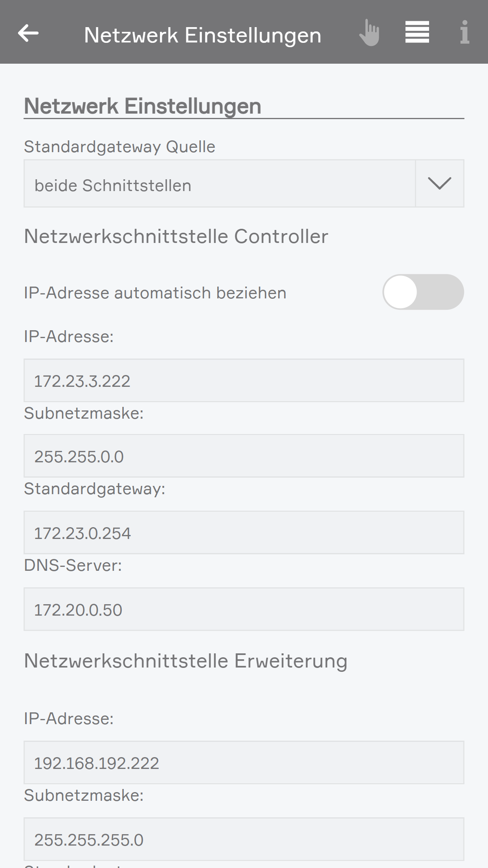Click Erweiterung IP-Adresse field 192.168.192.222

point(244,763)
